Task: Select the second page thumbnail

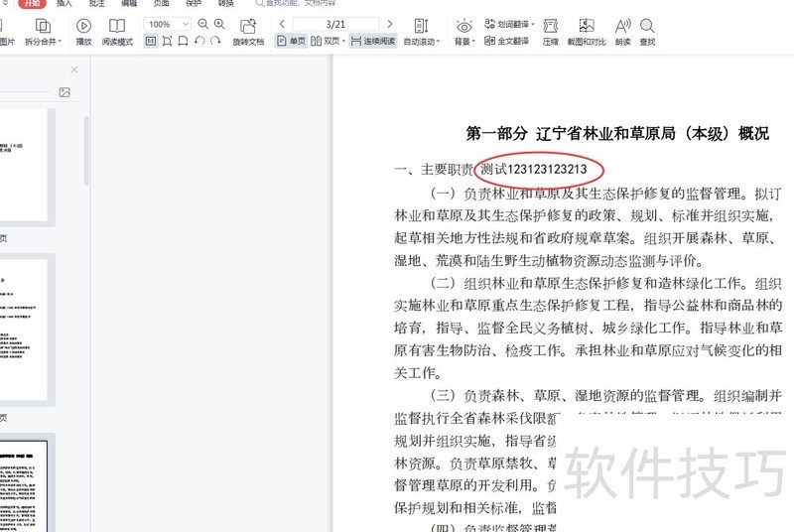Action: [x=23, y=329]
